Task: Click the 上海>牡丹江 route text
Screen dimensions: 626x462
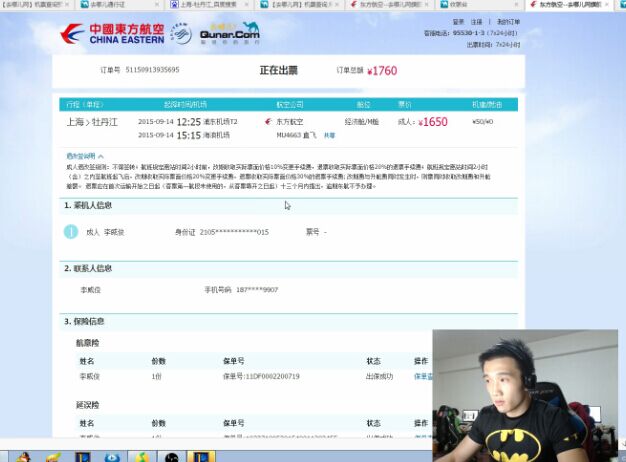Action: click(x=92, y=122)
